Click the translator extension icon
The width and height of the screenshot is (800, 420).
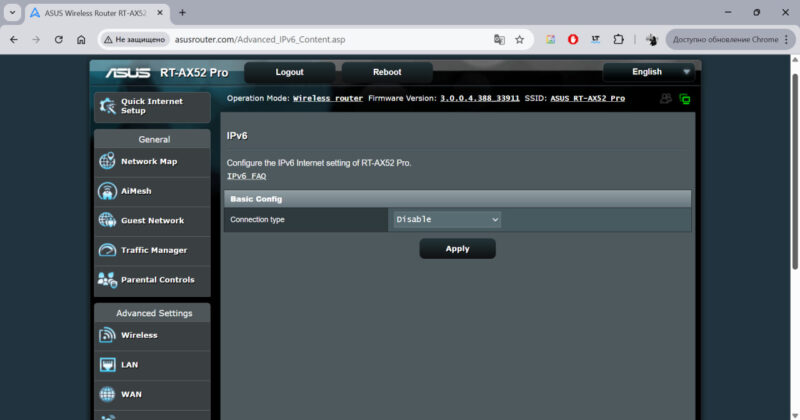[x=595, y=39]
